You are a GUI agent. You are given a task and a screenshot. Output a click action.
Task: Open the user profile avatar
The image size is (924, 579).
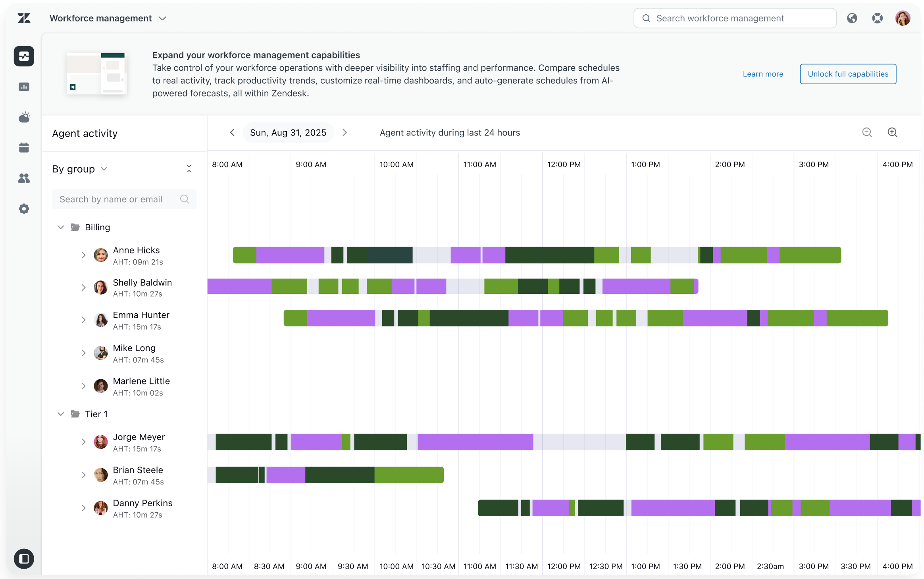903,18
